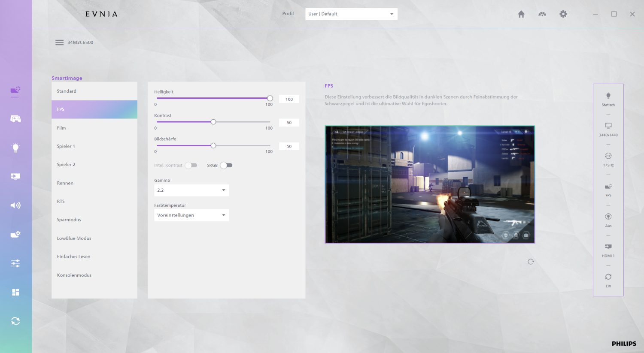Click the FPS SmartImage status icon
This screenshot has width=644, height=353.
click(x=608, y=186)
